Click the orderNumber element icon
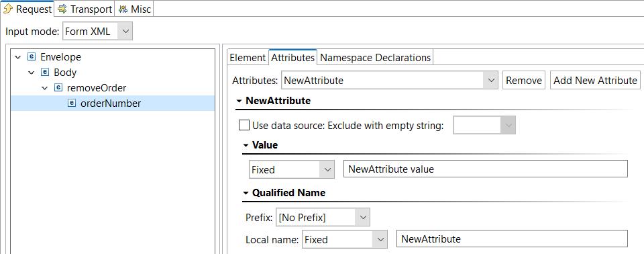The height and width of the screenshot is (254, 644). 72,103
